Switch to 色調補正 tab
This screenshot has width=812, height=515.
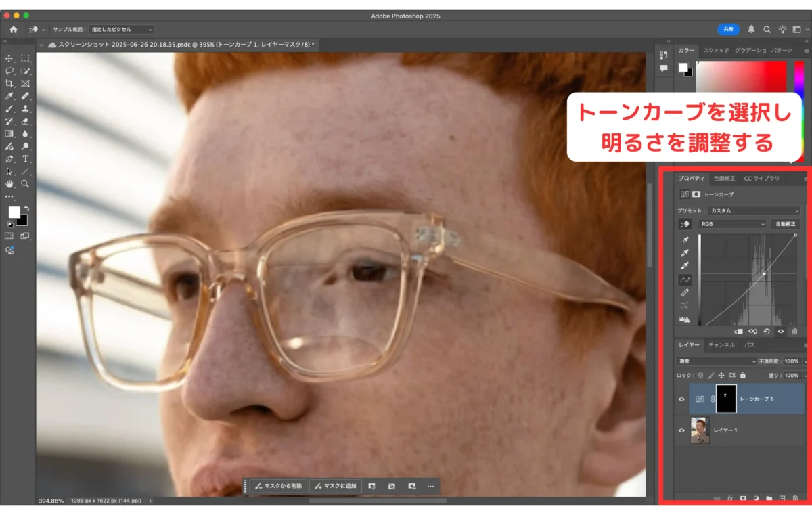[x=725, y=179]
